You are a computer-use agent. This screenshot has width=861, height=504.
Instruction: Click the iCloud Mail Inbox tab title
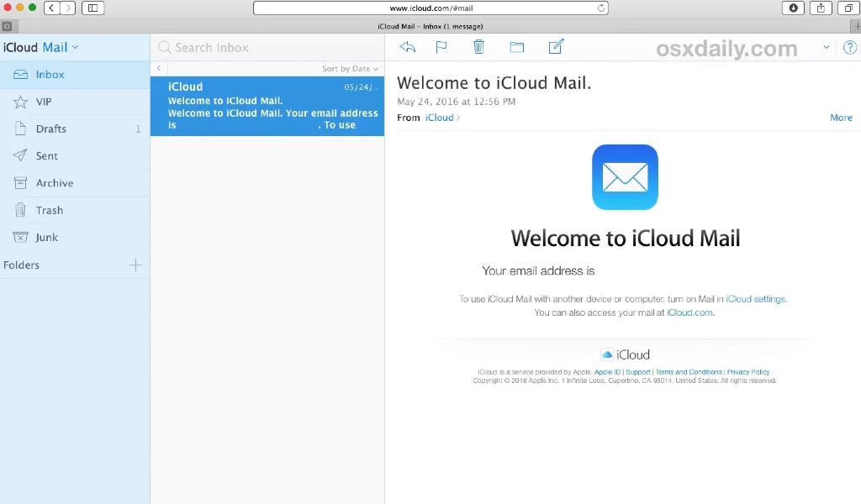click(430, 26)
